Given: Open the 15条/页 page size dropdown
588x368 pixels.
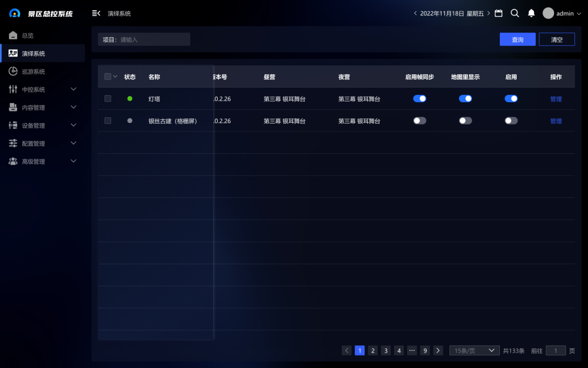Looking at the screenshot, I should [x=474, y=351].
